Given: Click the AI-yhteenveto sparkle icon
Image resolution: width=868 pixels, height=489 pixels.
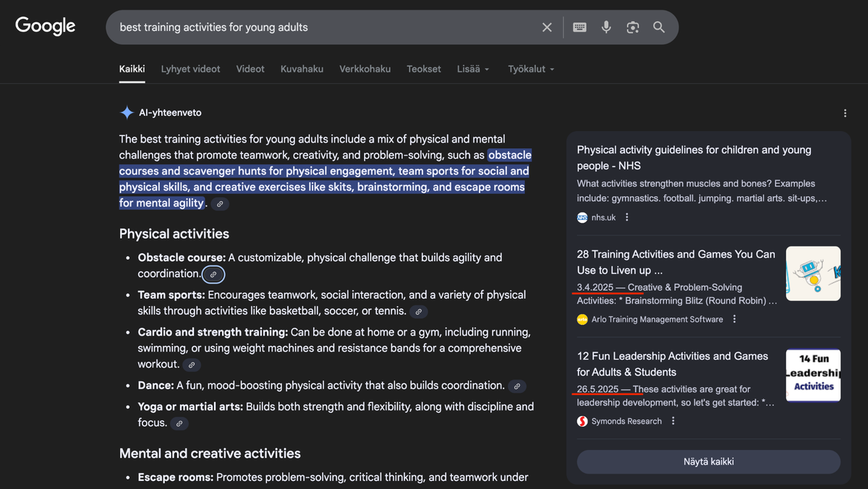Looking at the screenshot, I should (x=126, y=112).
